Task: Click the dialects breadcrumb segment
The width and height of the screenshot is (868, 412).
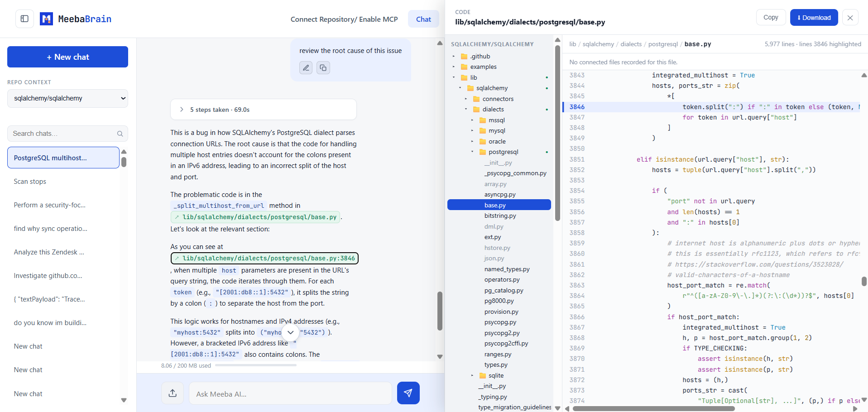Action: pos(631,44)
